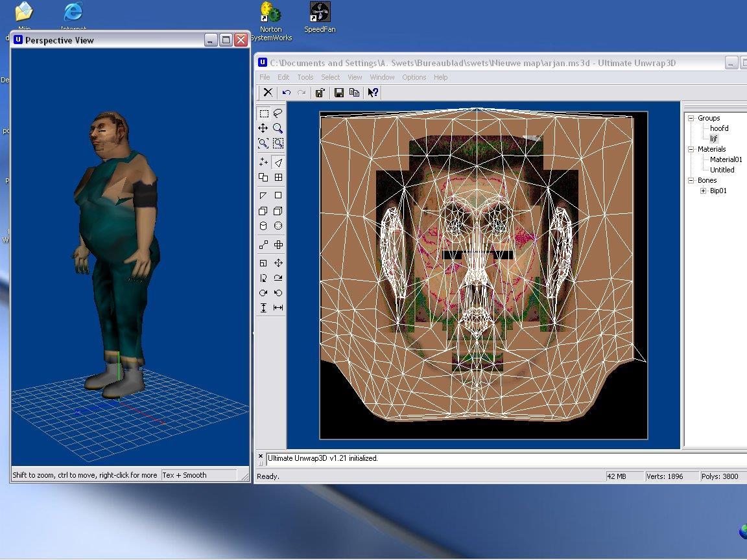This screenshot has height=560, width=747.
Task: Click the cross-shaped tool beside the bone icon
Action: (x=278, y=245)
